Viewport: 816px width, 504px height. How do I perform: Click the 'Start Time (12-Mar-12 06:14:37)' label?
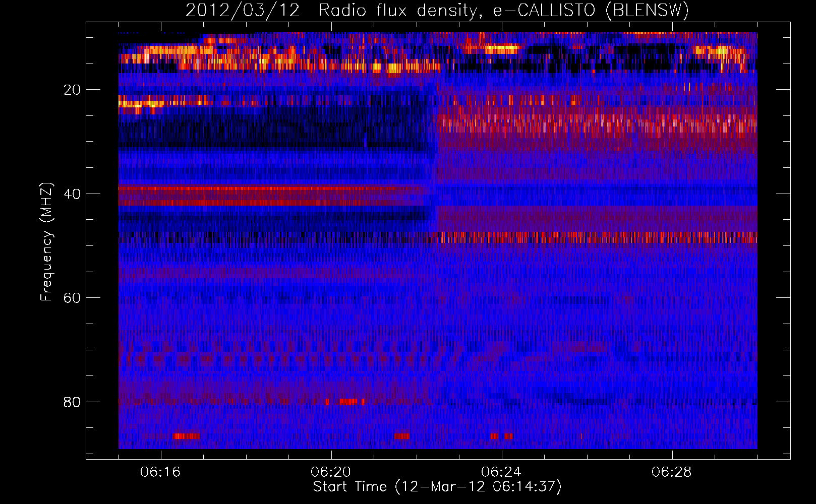[x=437, y=487]
